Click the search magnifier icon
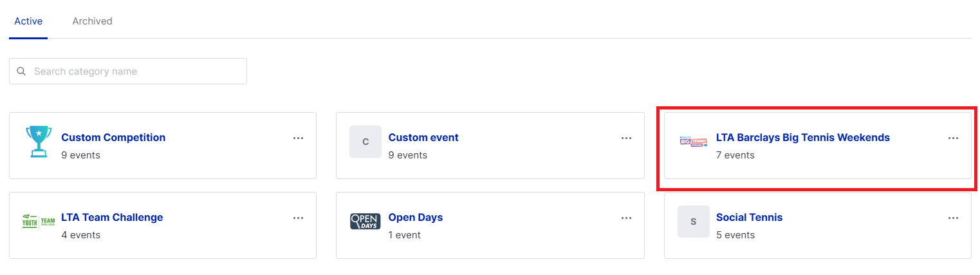The image size is (980, 275). tap(21, 71)
